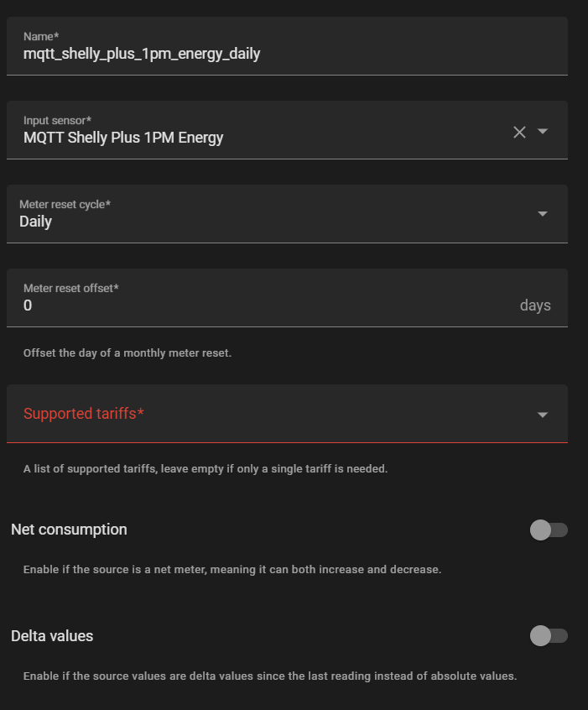Screen dimensions: 588x710
Task: Open the Input sensor dropdown arrow
Action: click(x=543, y=131)
